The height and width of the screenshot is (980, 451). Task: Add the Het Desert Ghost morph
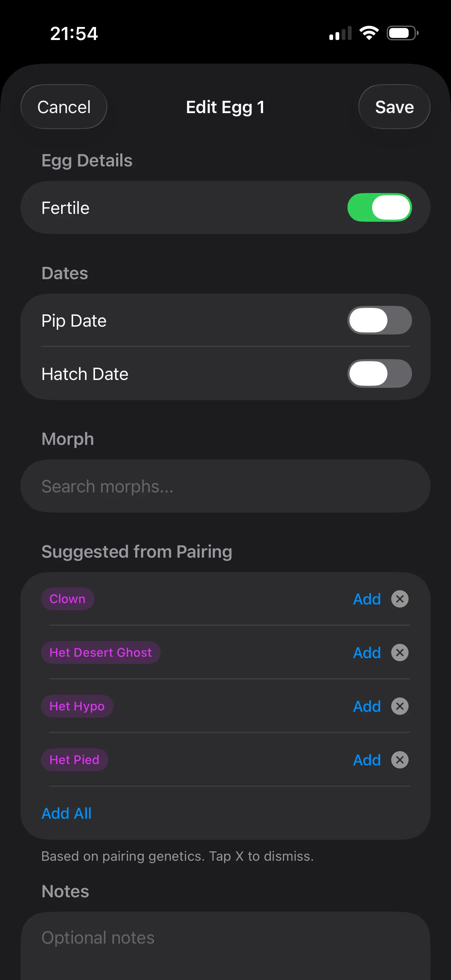click(x=366, y=652)
